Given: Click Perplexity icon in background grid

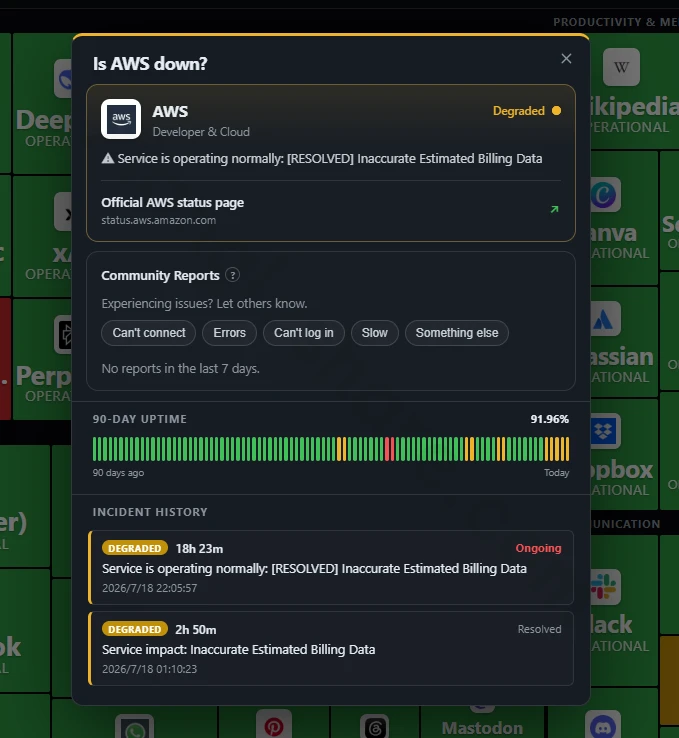Looking at the screenshot, I should (63, 335).
